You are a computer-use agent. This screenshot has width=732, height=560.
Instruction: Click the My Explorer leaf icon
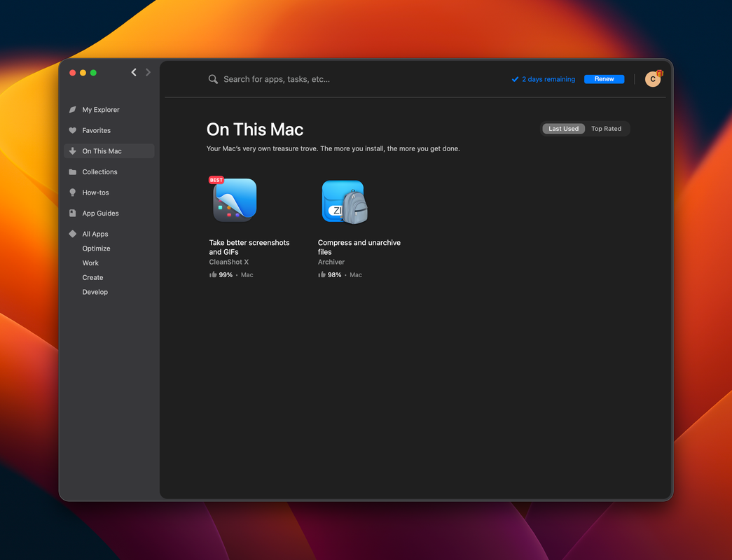click(72, 110)
